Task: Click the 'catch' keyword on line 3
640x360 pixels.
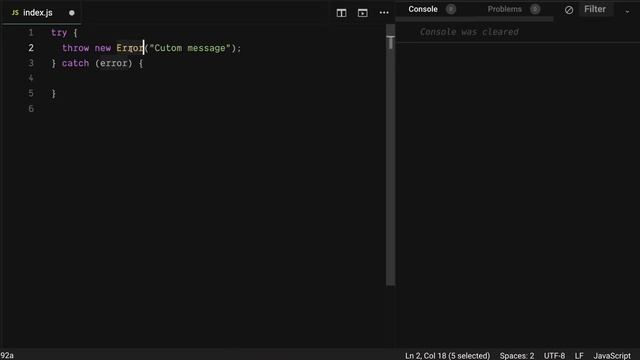Action: 76,63
